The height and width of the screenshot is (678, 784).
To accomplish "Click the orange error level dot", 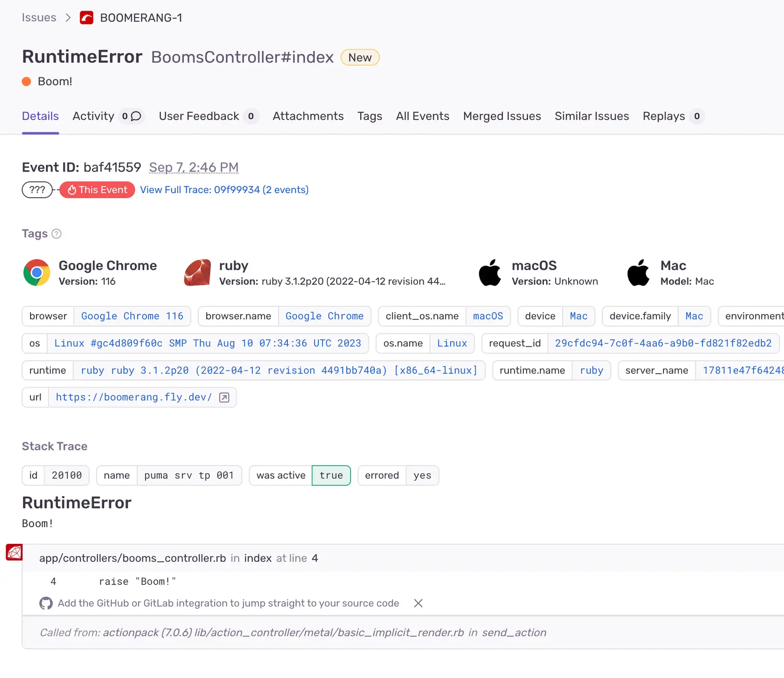I will (27, 82).
